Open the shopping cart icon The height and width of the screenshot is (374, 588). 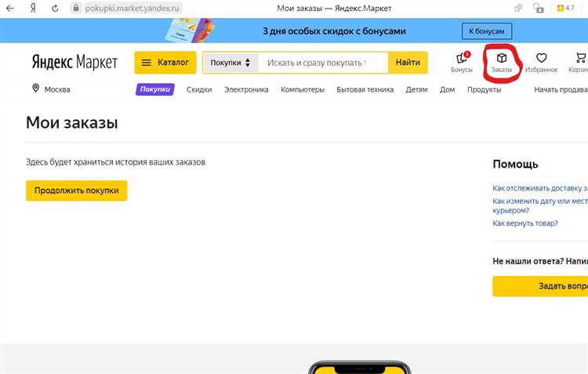tap(580, 58)
